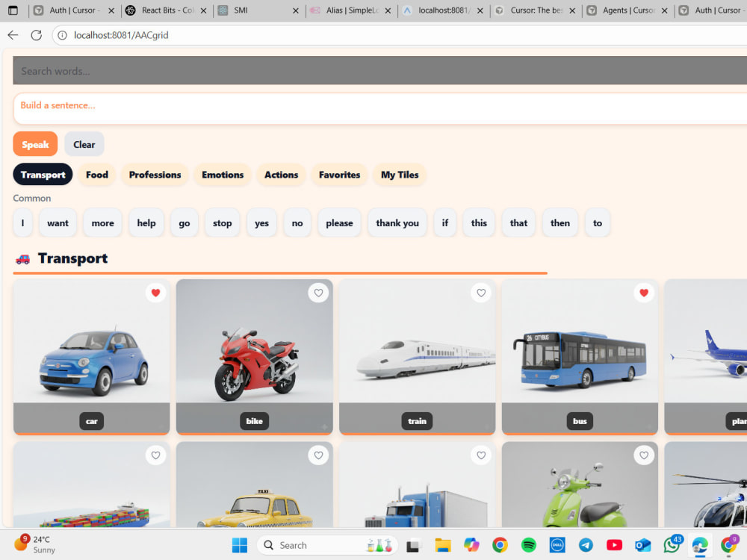Viewport: 747px width, 560px height.
Task: Favorite the taxi tile heart
Action: click(318, 455)
